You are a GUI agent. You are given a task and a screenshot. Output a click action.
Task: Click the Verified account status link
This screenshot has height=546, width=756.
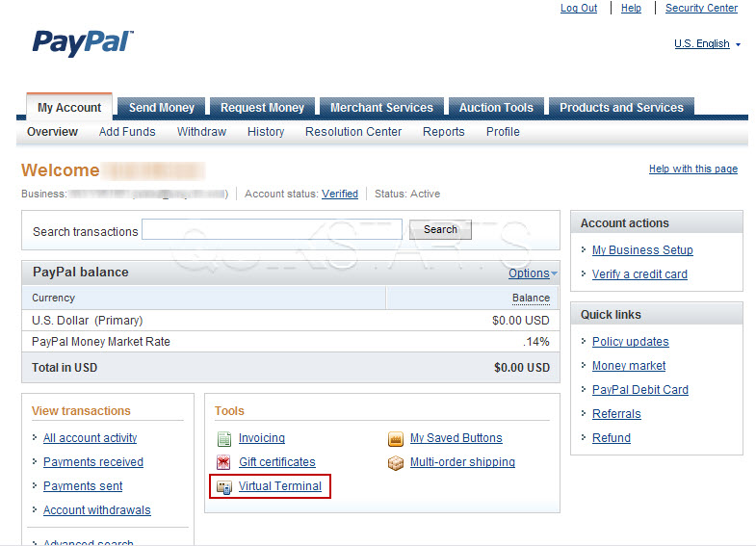point(340,194)
